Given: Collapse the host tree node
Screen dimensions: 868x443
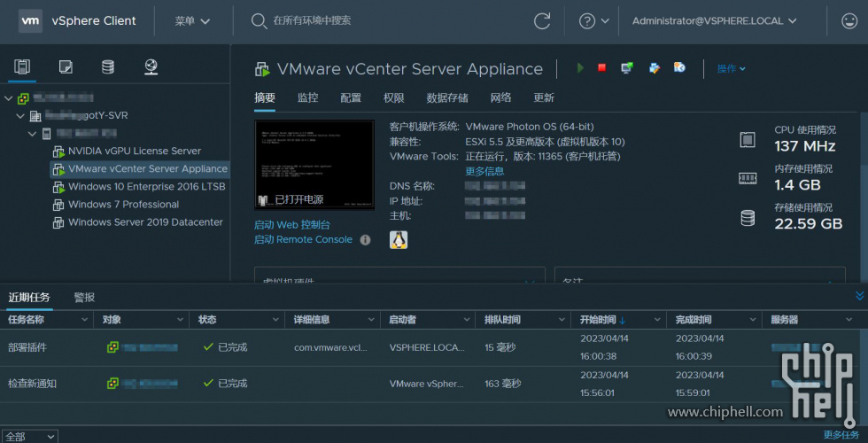Looking at the screenshot, I should tap(33, 134).
